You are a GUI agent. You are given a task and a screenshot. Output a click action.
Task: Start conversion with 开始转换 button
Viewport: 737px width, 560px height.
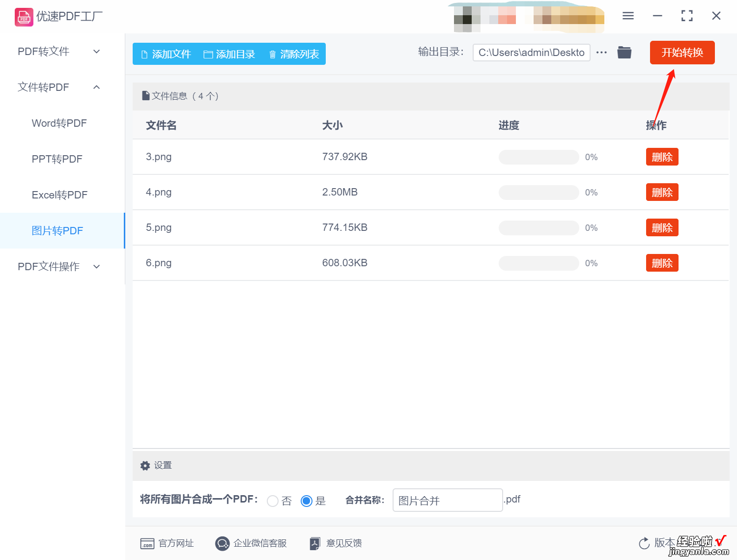(x=682, y=53)
